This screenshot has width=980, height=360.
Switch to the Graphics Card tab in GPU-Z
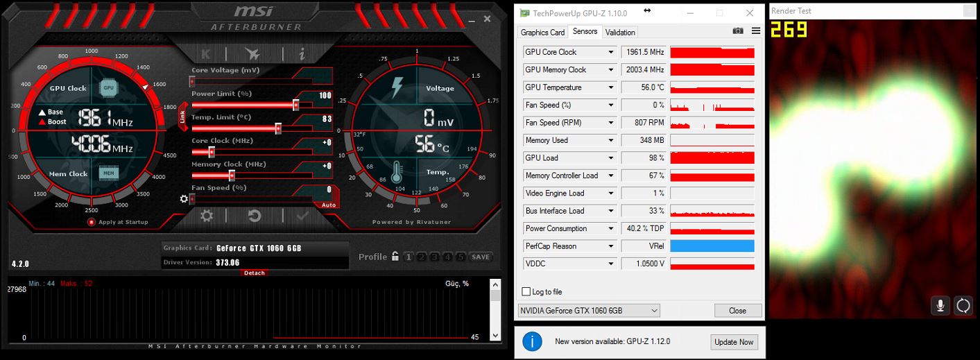tap(542, 32)
